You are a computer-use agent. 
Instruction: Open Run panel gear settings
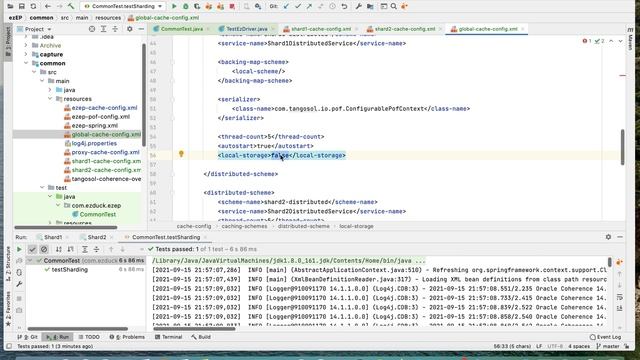click(608, 237)
